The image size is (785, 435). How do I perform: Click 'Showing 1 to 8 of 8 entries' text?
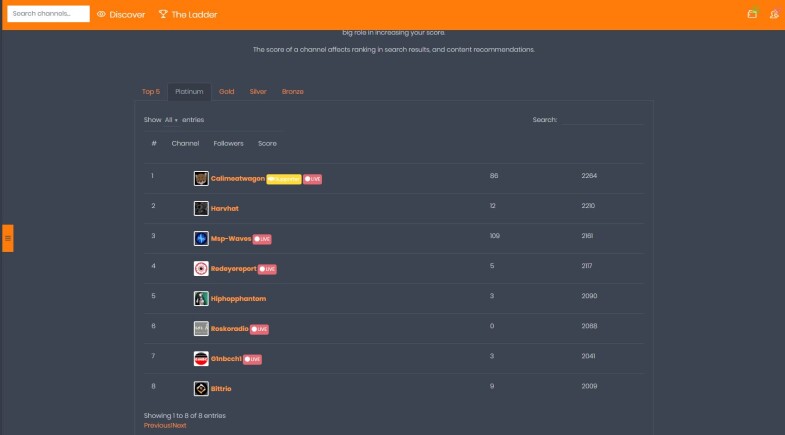tap(185, 416)
